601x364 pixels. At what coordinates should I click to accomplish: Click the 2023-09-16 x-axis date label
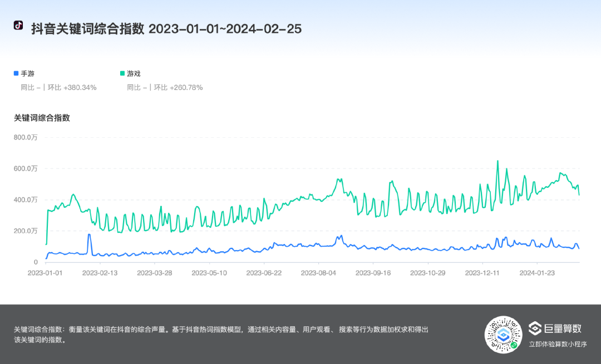click(x=373, y=273)
